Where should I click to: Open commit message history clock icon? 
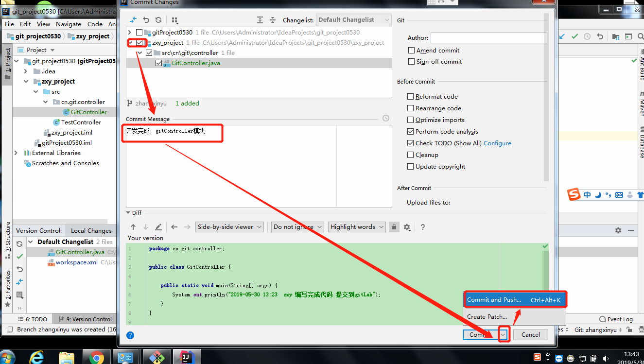pyautogui.click(x=386, y=118)
